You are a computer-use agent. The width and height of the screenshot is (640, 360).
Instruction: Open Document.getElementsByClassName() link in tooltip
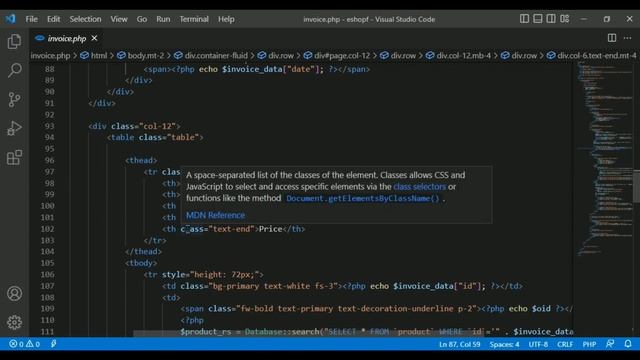362,198
